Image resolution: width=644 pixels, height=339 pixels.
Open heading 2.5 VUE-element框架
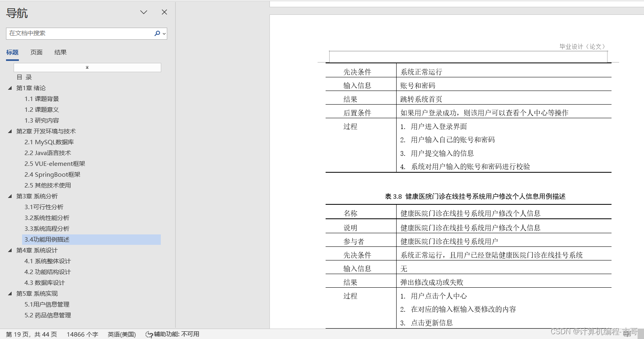coord(55,164)
